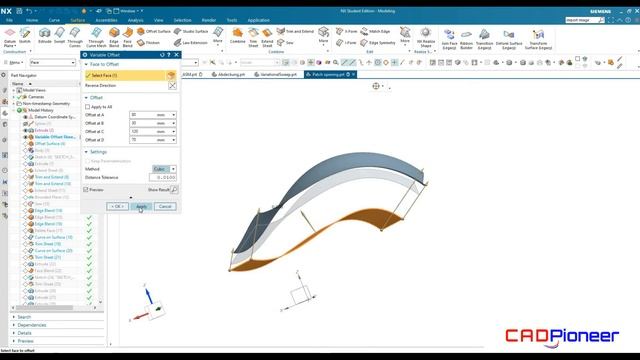The height and width of the screenshot is (360, 640).
Task: Switch to the Assemblies ribbon tab
Action: tap(106, 20)
